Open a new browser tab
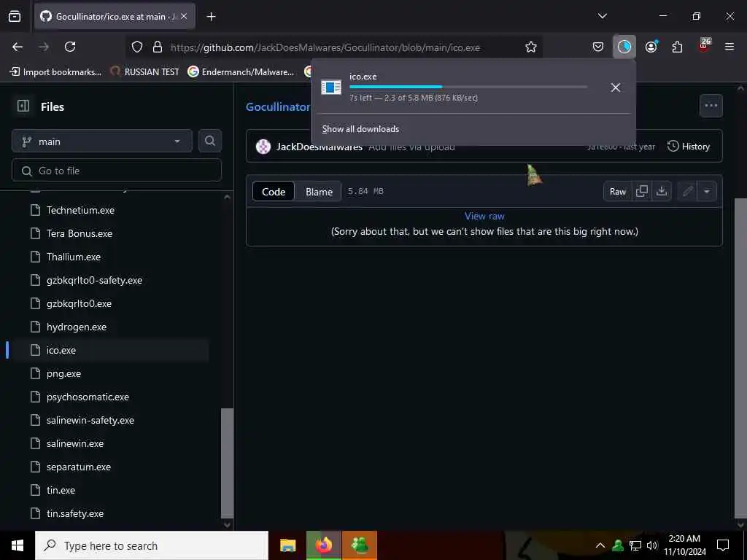 [211, 17]
